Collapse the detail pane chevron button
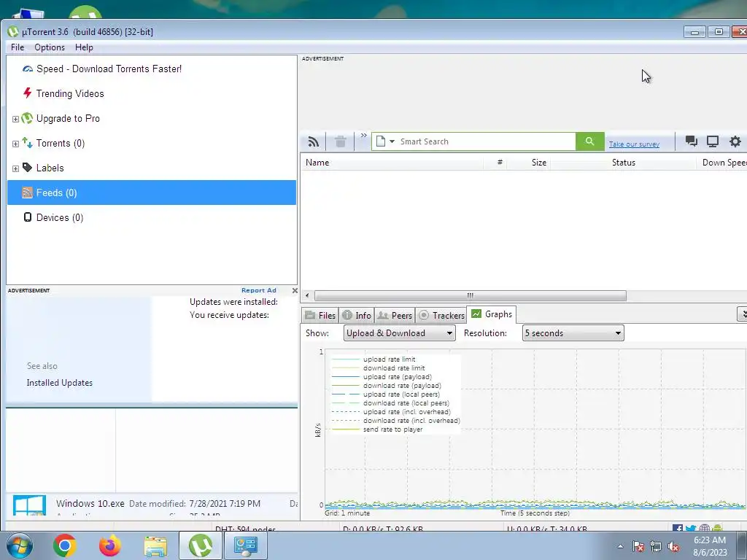Screen dimensions: 747x560 742,314
